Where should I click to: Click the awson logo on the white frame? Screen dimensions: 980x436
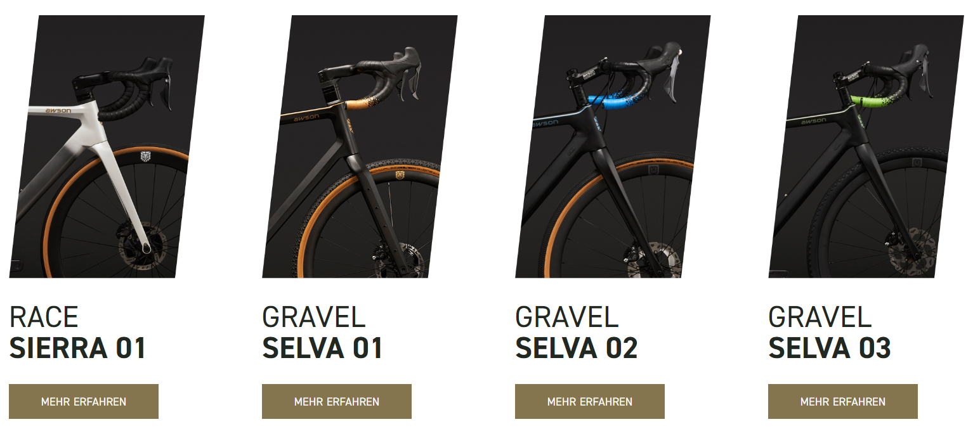[58, 111]
